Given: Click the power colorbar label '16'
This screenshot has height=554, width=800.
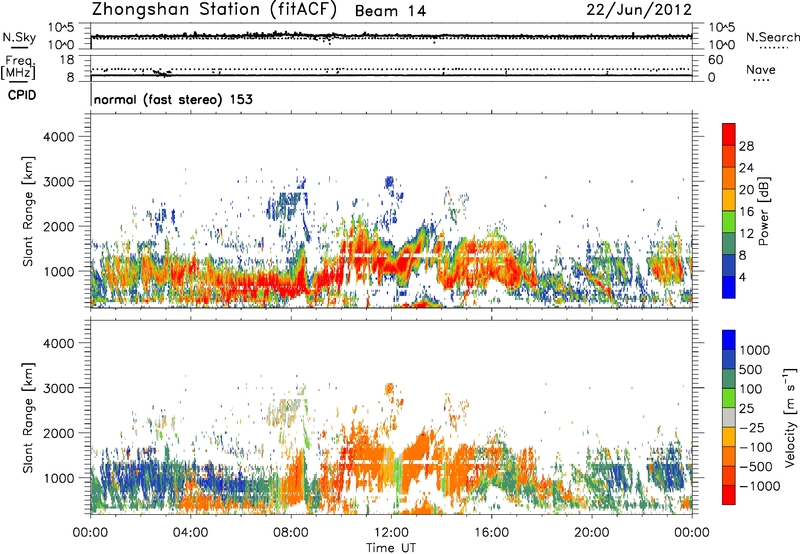Looking at the screenshot, I should [746, 212].
